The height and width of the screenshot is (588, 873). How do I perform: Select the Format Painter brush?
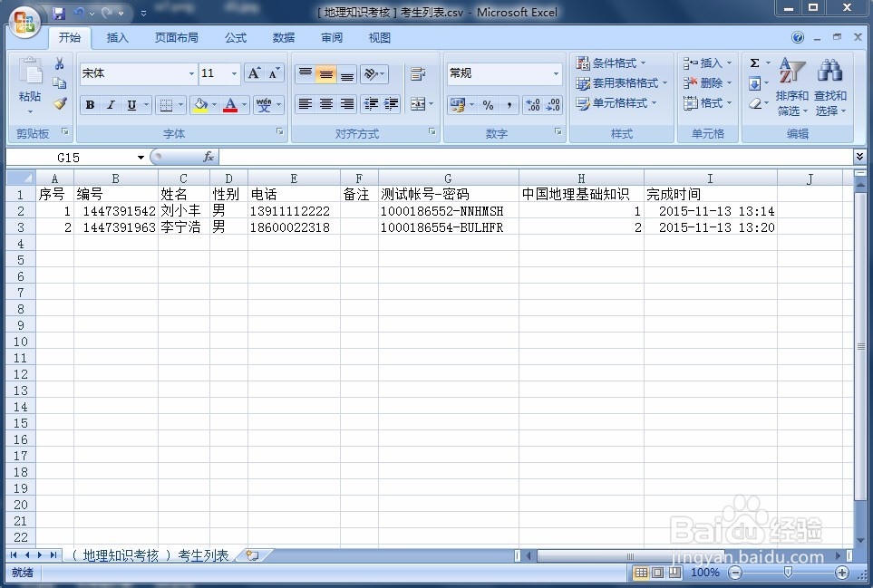(60, 103)
